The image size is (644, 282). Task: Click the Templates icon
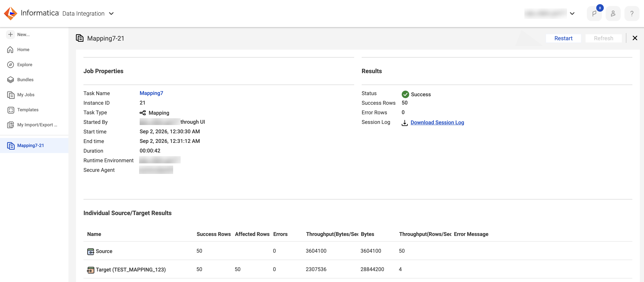pyautogui.click(x=11, y=110)
